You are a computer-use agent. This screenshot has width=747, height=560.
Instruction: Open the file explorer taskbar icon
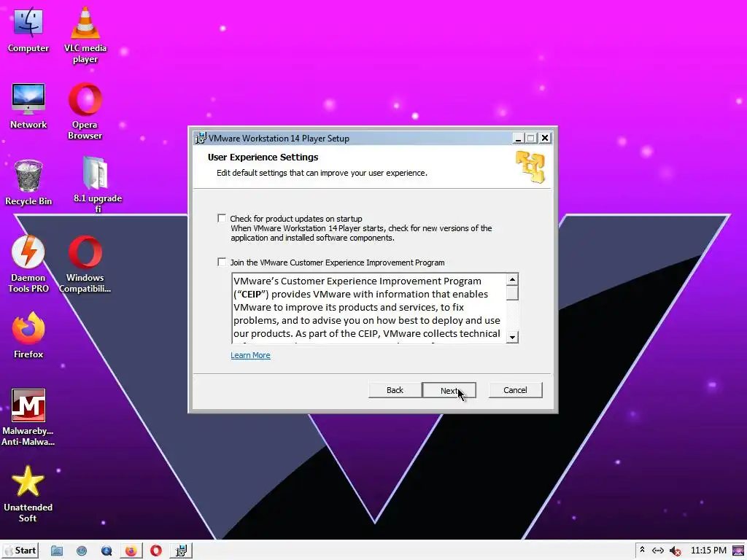point(57,551)
